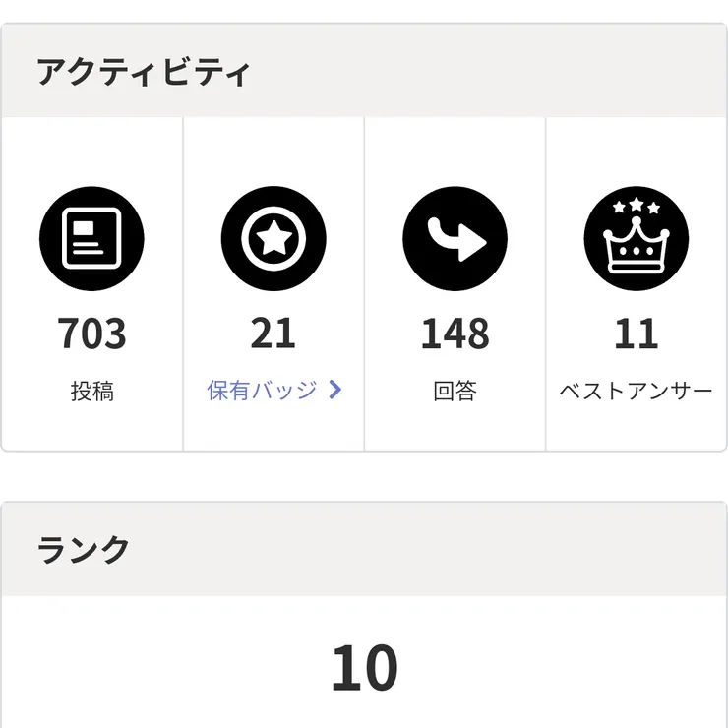728x728 pixels.
Task: Click the rank number 10
Action: click(x=364, y=669)
